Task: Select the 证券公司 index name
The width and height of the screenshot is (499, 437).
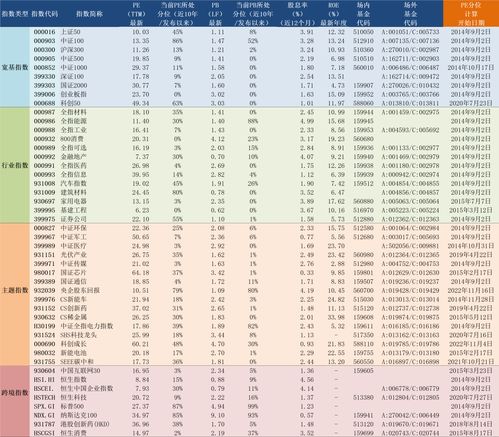Action: [x=74, y=219]
